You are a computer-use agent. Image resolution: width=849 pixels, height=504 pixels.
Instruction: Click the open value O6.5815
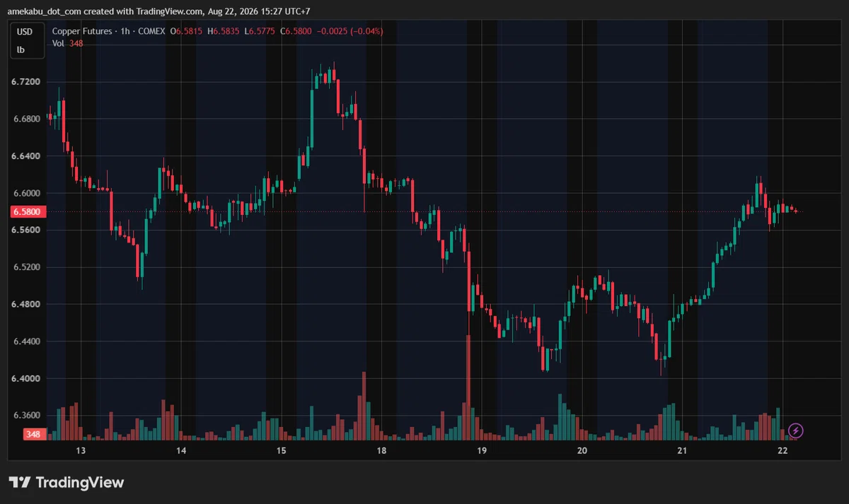tap(185, 32)
